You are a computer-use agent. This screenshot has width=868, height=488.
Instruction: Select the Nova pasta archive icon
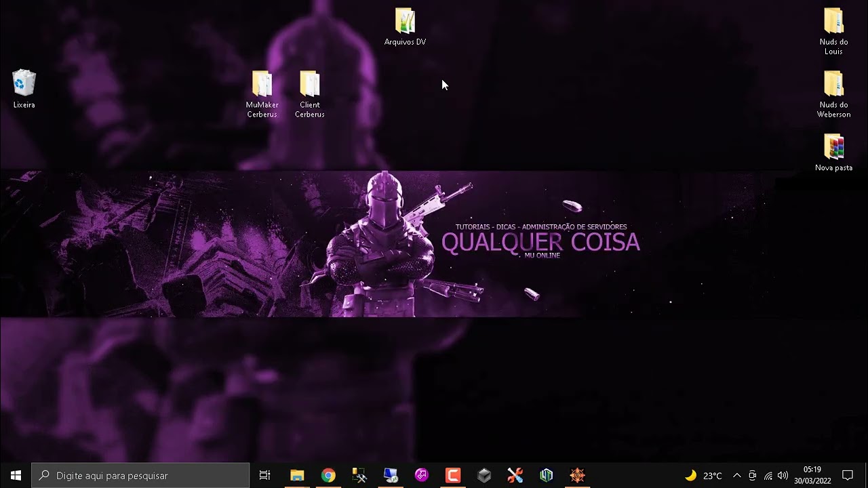pos(833,152)
